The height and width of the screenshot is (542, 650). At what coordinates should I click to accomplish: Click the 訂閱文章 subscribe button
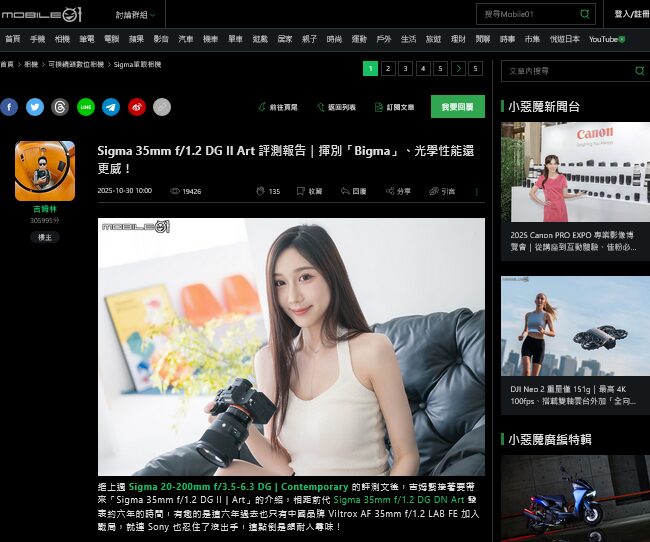(393, 107)
